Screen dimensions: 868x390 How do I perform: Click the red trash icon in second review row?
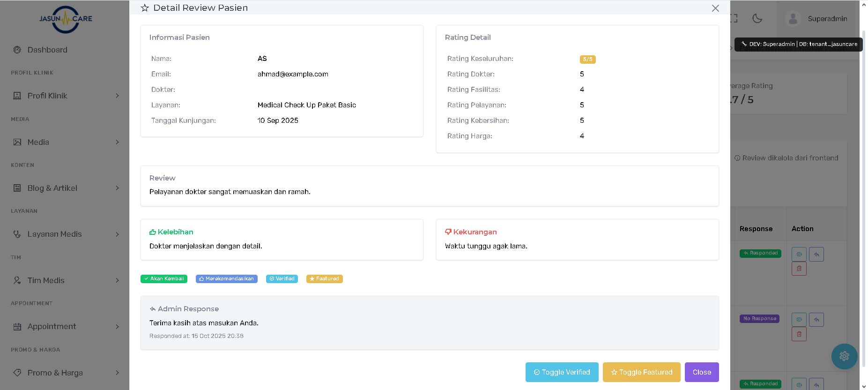(799, 334)
